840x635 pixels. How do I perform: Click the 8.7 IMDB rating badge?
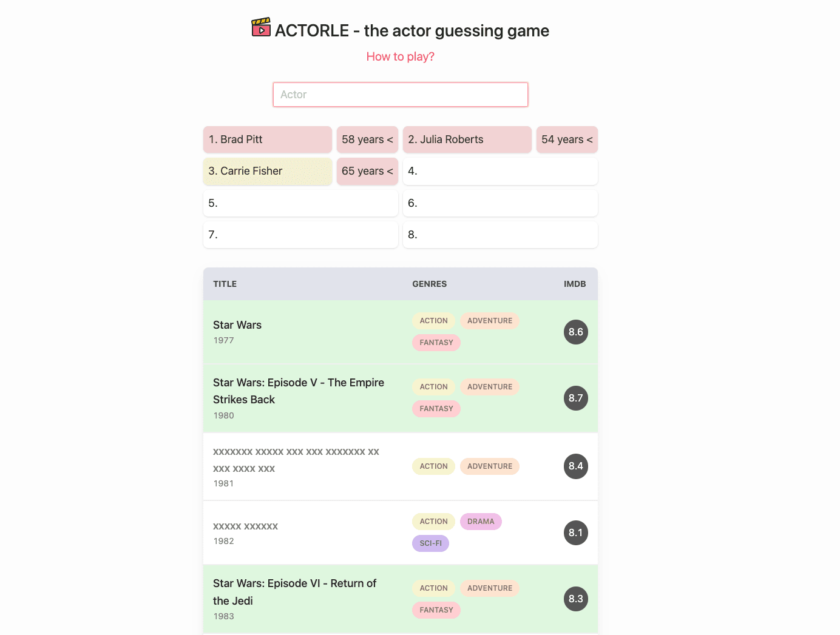[575, 398]
